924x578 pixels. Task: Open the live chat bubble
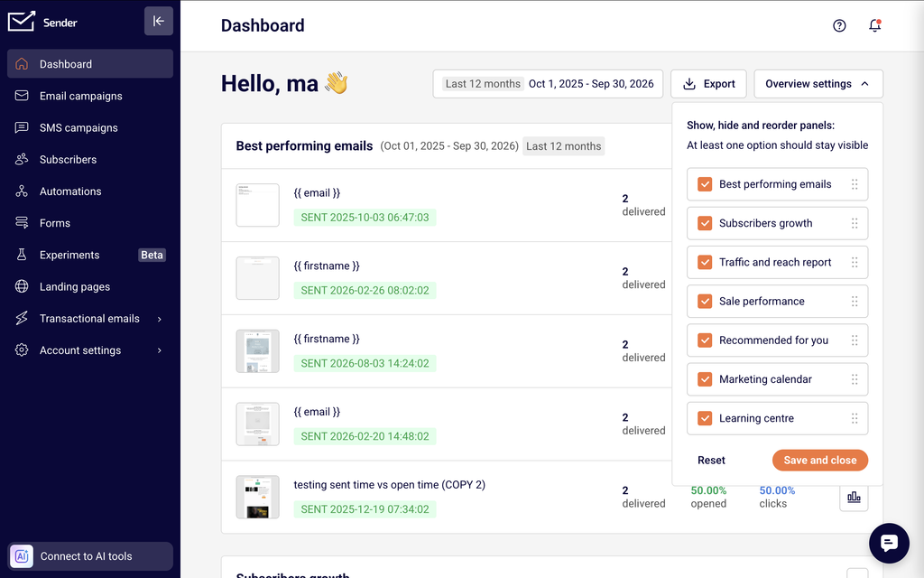(x=889, y=543)
